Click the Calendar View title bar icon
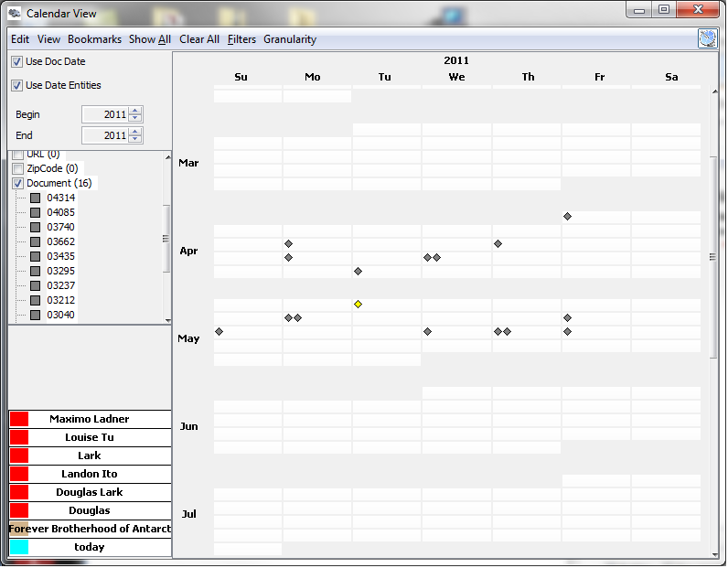 pos(15,13)
